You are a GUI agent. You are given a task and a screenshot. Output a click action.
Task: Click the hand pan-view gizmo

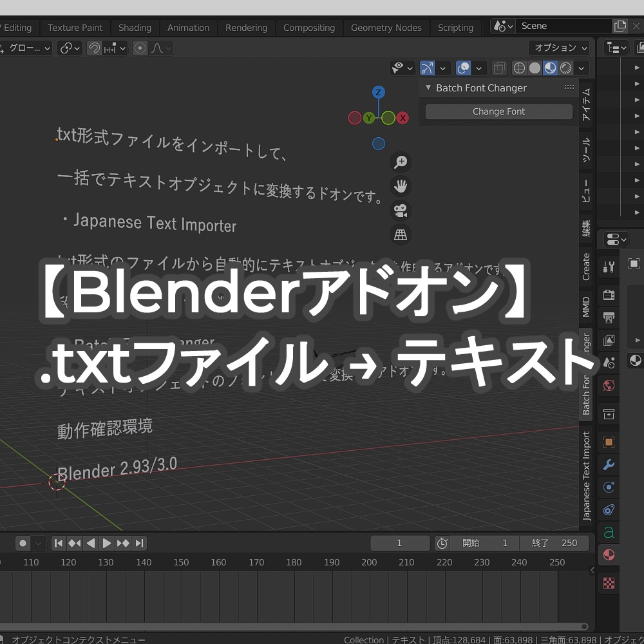(x=401, y=186)
